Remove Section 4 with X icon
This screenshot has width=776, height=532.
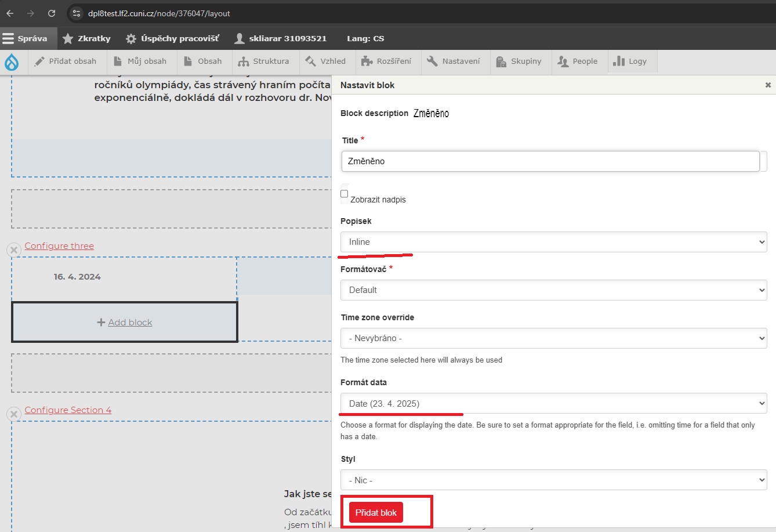(14, 414)
